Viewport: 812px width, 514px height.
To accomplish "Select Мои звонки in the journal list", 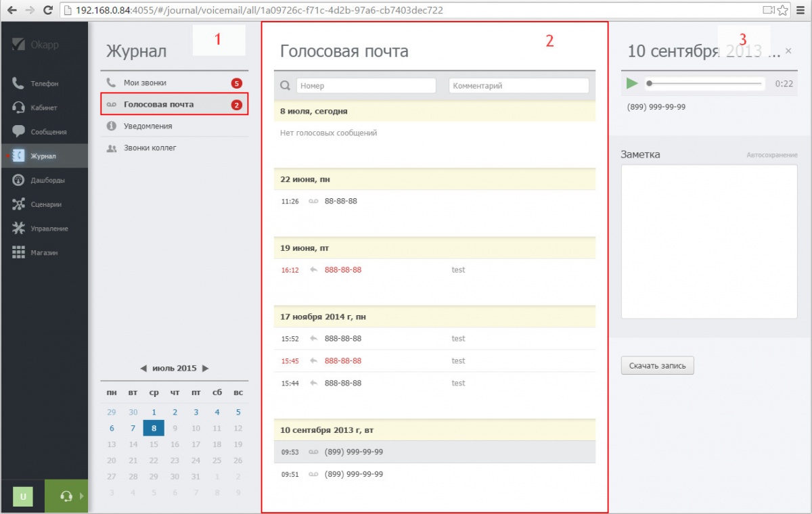I will 145,83.
